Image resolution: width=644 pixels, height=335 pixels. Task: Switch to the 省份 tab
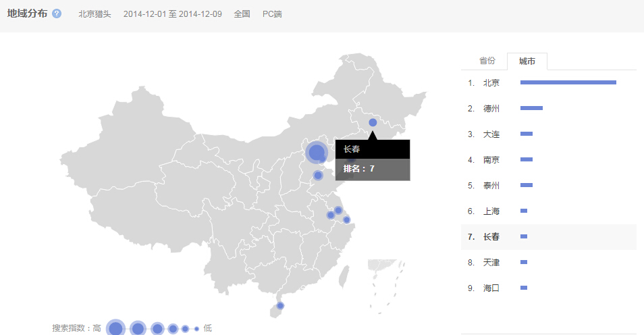pos(487,61)
